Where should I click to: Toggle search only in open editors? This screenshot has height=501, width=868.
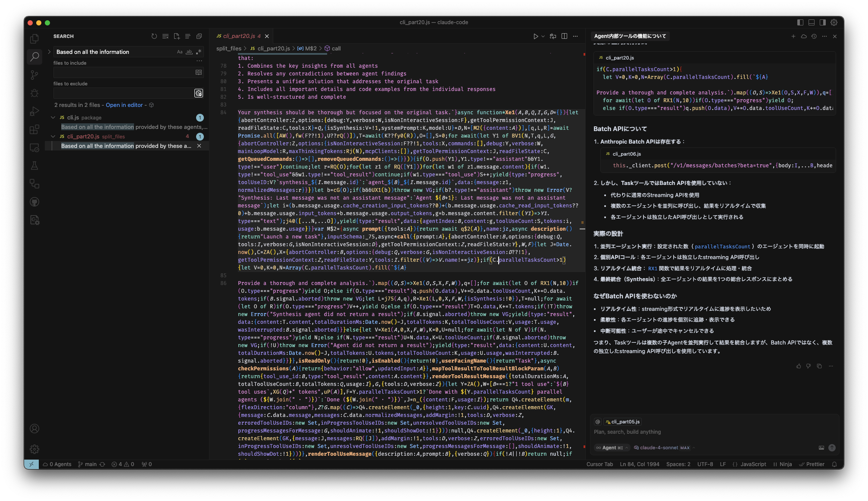point(199,72)
